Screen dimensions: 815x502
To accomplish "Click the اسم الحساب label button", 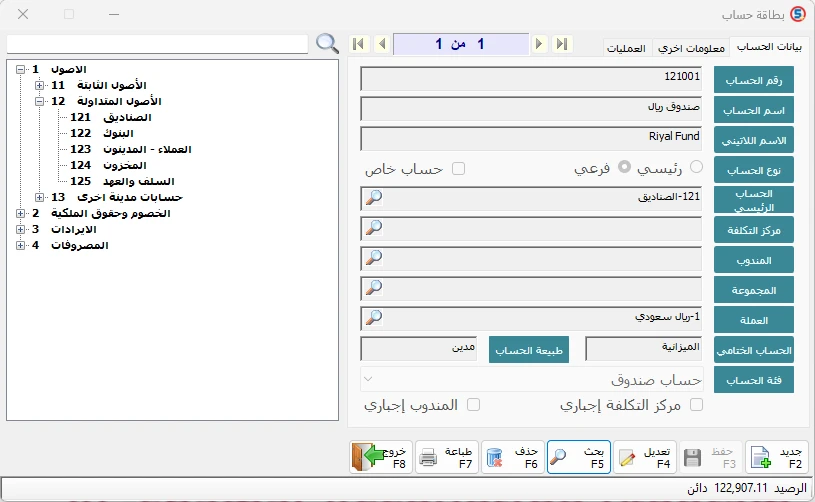I will click(x=754, y=110).
